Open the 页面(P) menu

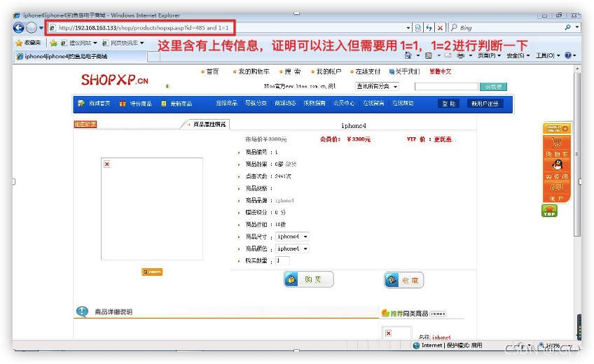pos(489,55)
